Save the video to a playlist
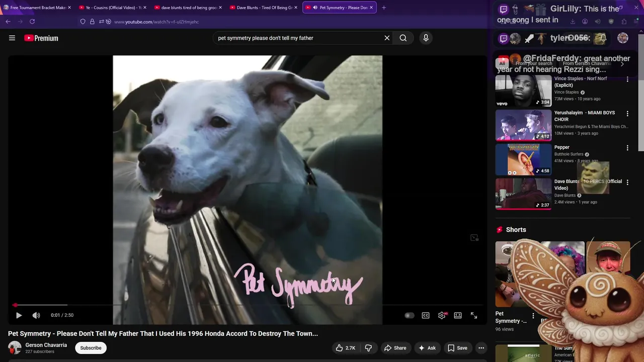644x362 pixels. point(457,348)
